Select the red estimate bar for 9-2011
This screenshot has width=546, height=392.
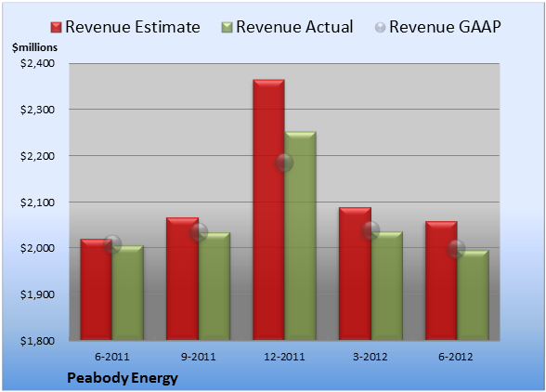[x=182, y=279]
